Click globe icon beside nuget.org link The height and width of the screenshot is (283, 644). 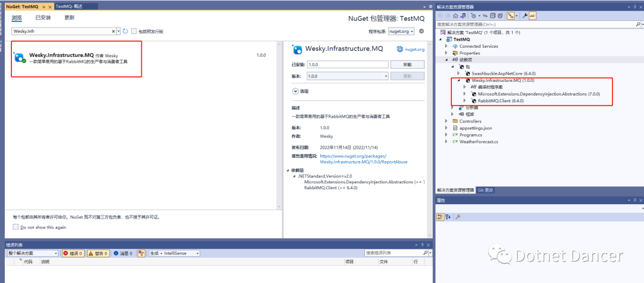[400, 49]
